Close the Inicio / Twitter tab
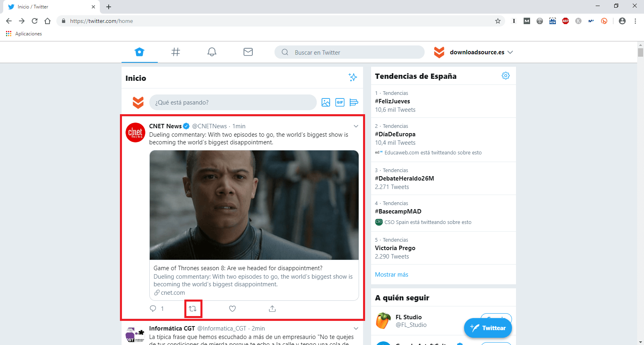The image size is (644, 345). (93, 7)
